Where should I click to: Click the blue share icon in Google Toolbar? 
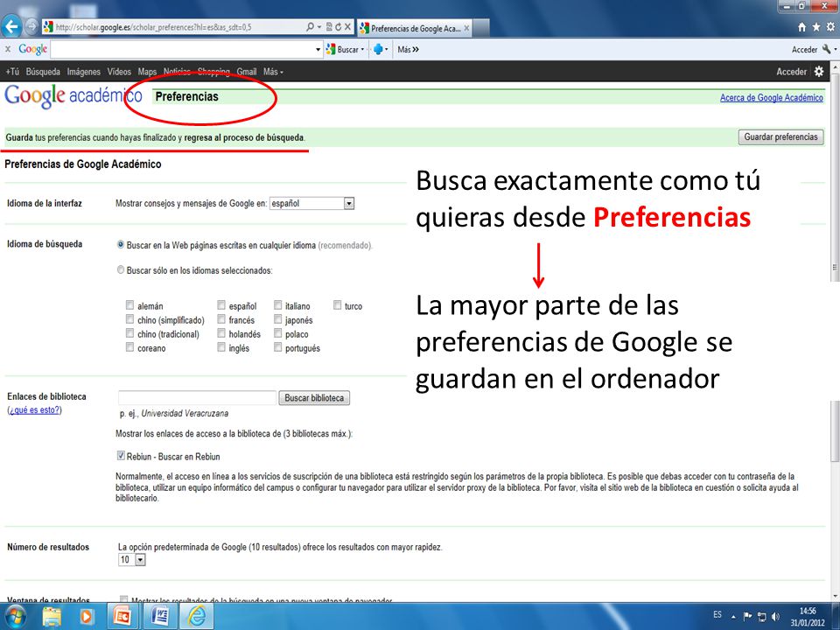coord(378,49)
